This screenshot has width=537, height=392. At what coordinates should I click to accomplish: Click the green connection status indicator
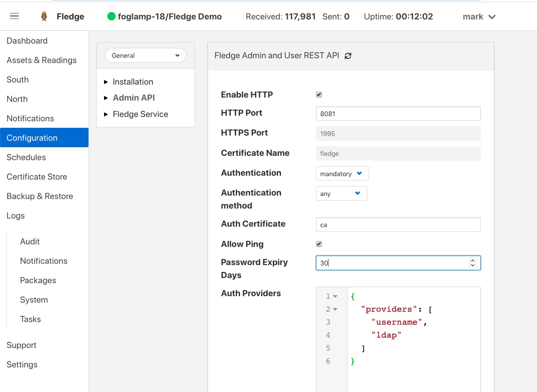pyautogui.click(x=111, y=17)
